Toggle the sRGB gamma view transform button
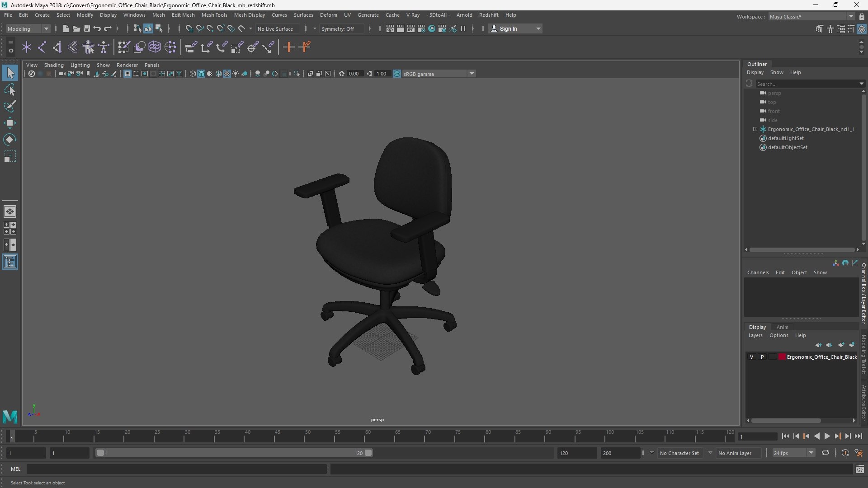The width and height of the screenshot is (868, 488). [x=397, y=74]
